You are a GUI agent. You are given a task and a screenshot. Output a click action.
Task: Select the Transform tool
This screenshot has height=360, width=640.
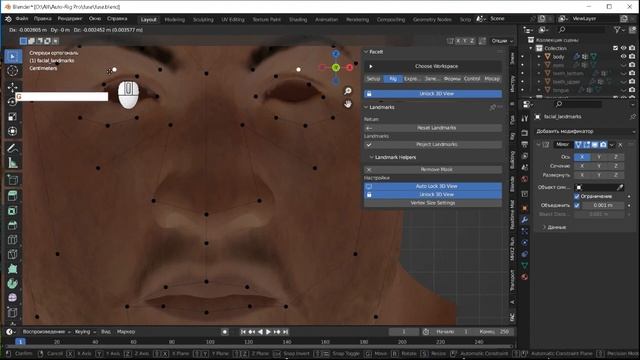(x=13, y=131)
